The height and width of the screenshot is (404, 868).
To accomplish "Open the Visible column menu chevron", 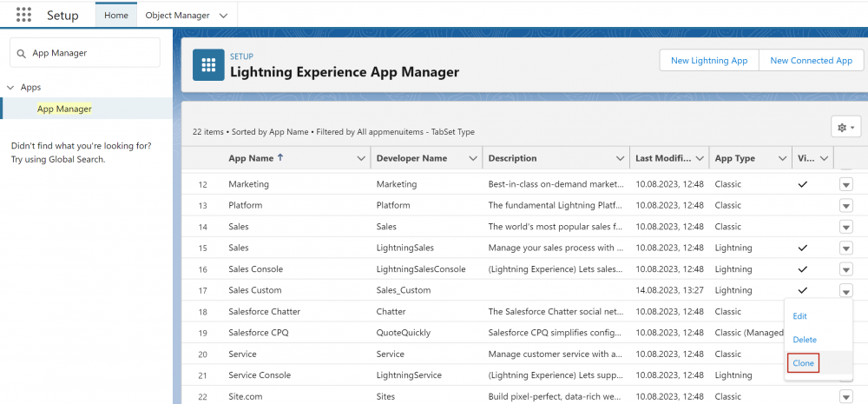I will pos(824,158).
